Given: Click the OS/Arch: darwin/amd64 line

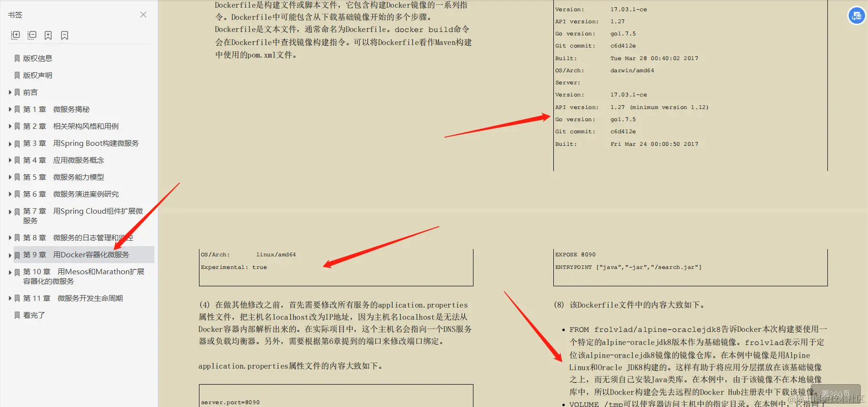Looking at the screenshot, I should coord(605,70).
